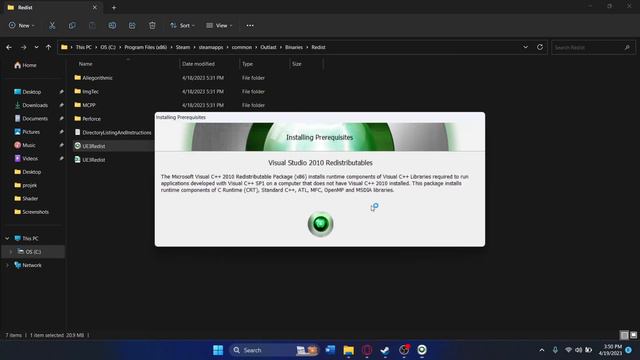
Task: Open Music in the navigation pane
Action: point(24,145)
